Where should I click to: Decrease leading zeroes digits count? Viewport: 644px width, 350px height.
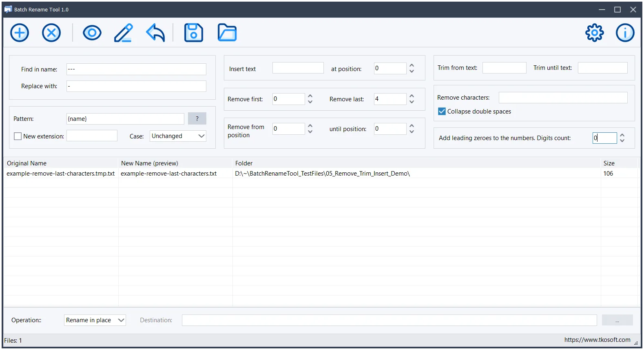(x=622, y=141)
